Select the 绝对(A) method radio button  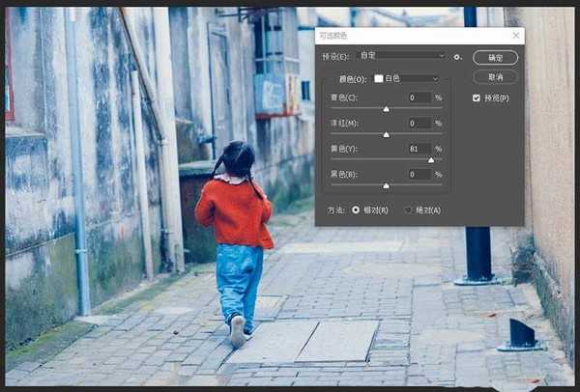pyautogui.click(x=409, y=210)
